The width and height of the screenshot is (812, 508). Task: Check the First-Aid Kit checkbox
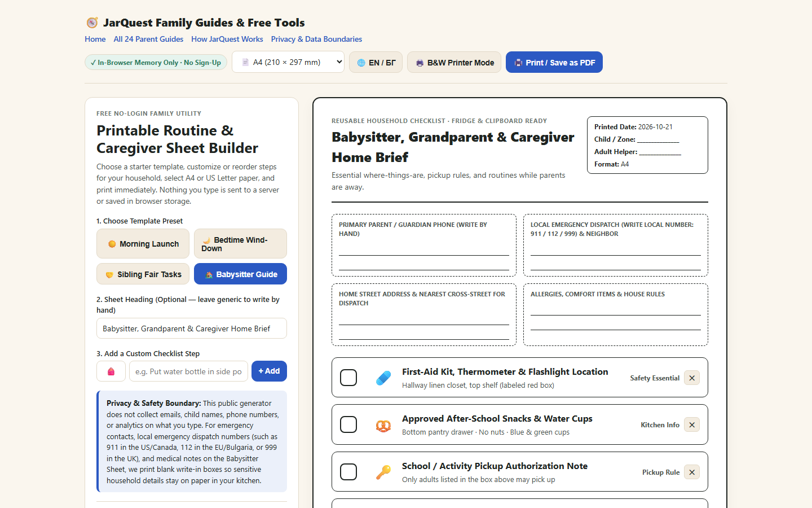pyautogui.click(x=348, y=378)
